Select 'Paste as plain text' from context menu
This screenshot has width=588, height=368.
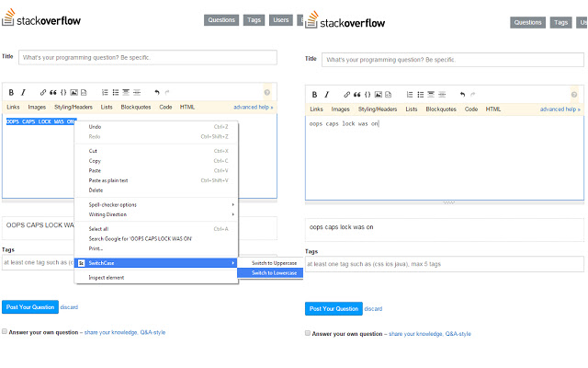[108, 180]
